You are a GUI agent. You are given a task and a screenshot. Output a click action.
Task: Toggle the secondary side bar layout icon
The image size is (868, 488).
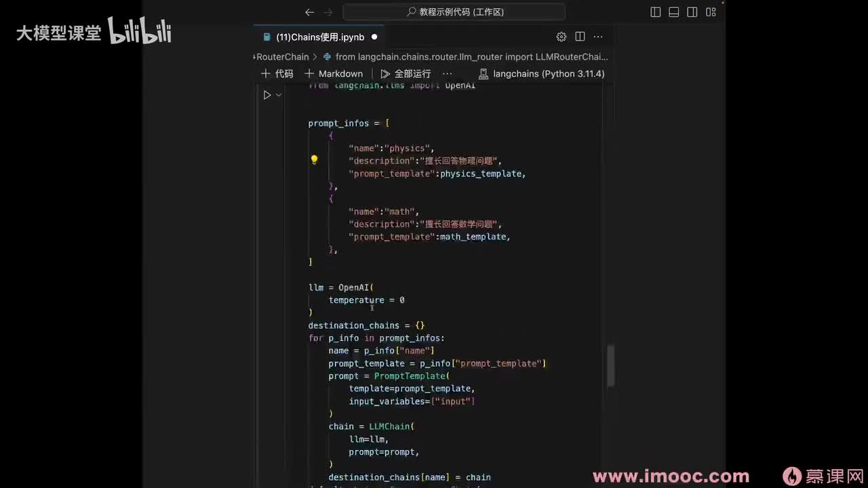point(692,12)
